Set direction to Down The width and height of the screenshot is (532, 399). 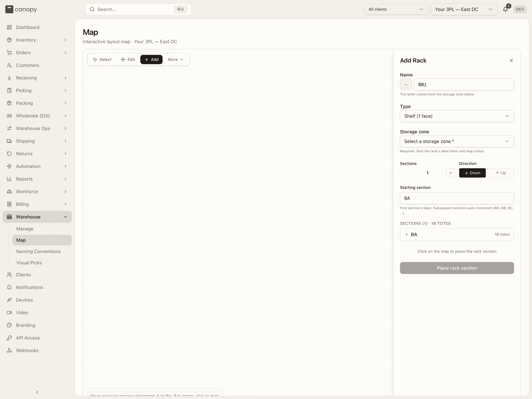(472, 173)
